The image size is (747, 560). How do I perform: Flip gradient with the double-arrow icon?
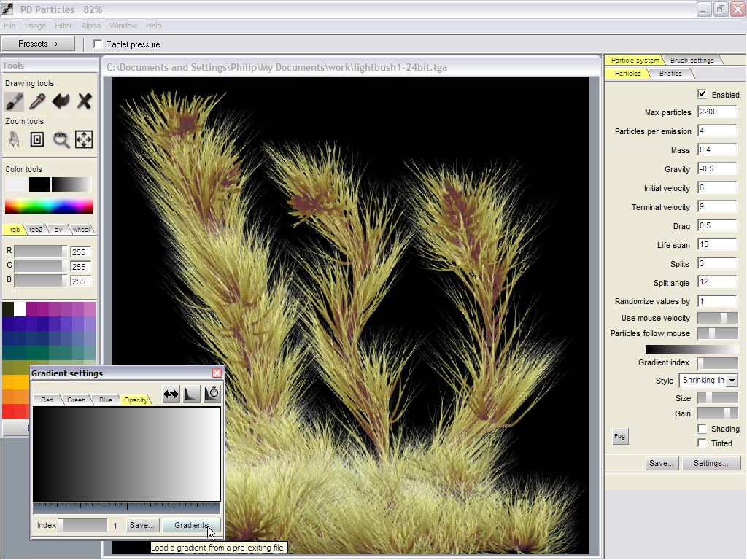point(171,394)
